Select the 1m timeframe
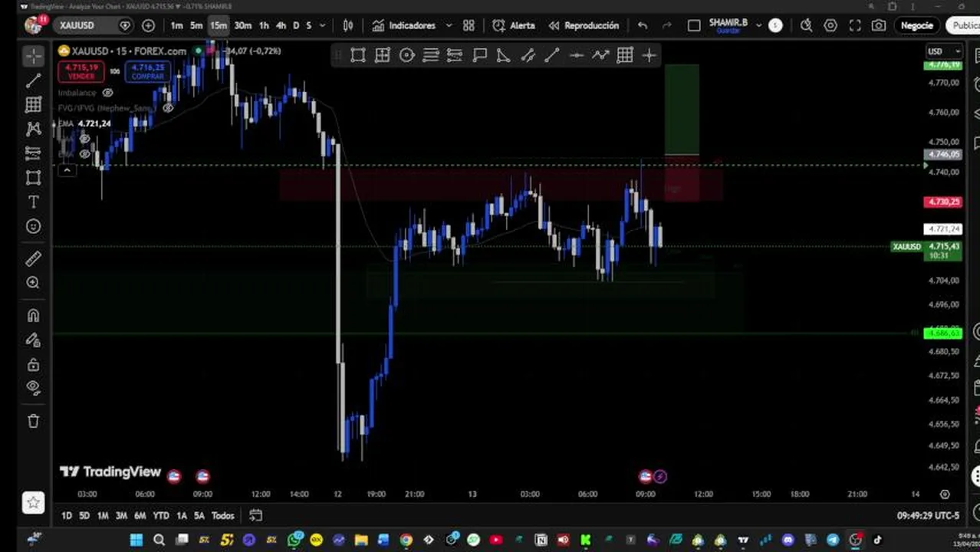 pos(176,25)
